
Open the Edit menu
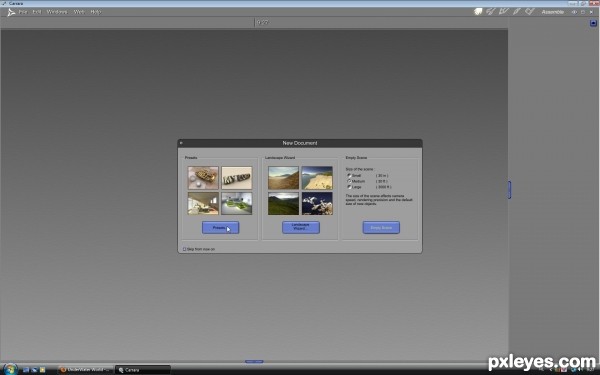tap(37, 12)
